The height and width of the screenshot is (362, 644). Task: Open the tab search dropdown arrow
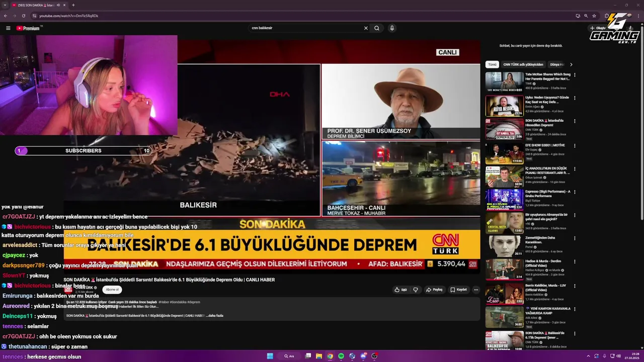5,5
